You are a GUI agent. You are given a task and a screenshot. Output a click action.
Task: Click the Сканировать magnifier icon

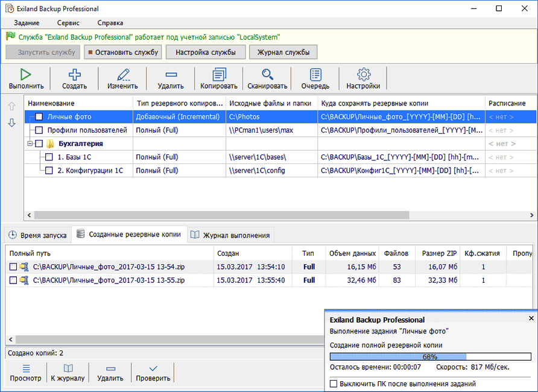267,75
